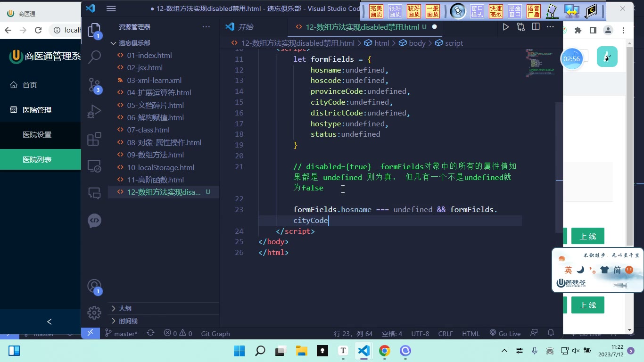Image resolution: width=644 pixels, height=362 pixels.
Task: Open editor More Actions ellipsis
Action: coord(550,27)
